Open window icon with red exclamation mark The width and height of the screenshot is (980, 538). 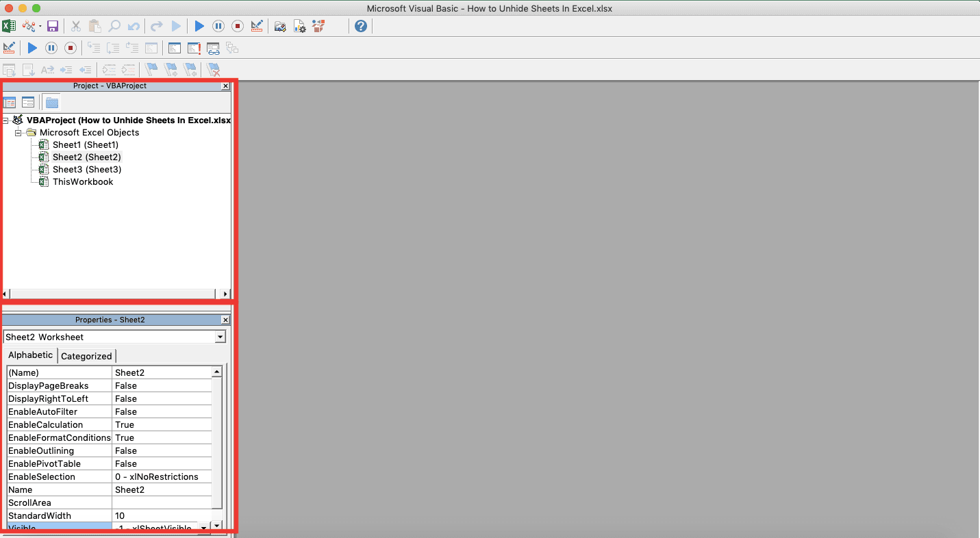194,48
